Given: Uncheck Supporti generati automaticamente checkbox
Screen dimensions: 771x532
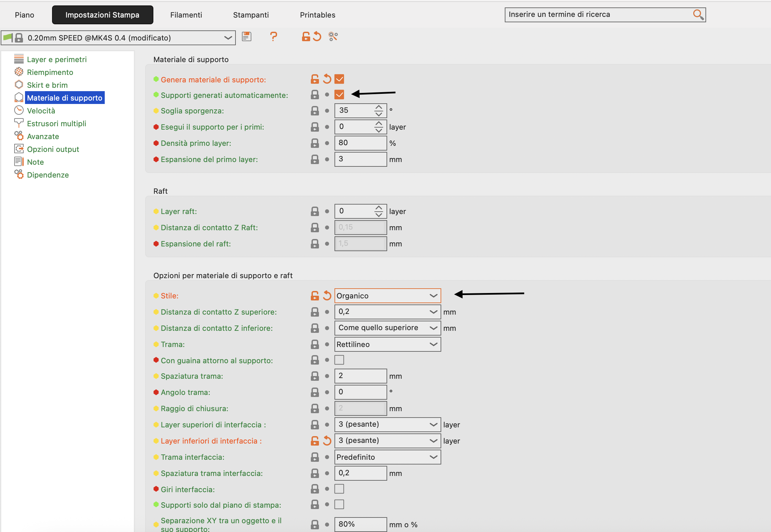Looking at the screenshot, I should 339,95.
